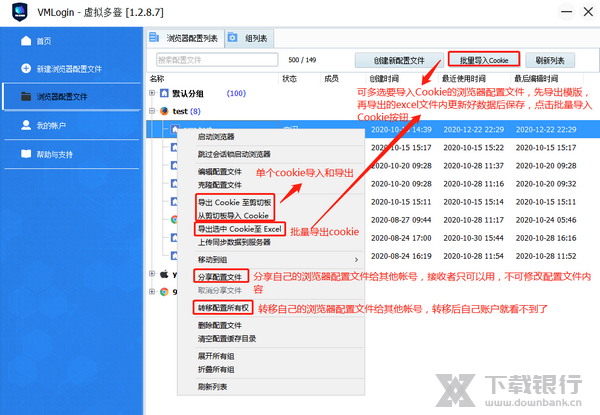Click the plus icon for 新建浏览器配置文件
The height and width of the screenshot is (415, 600).
coord(26,68)
